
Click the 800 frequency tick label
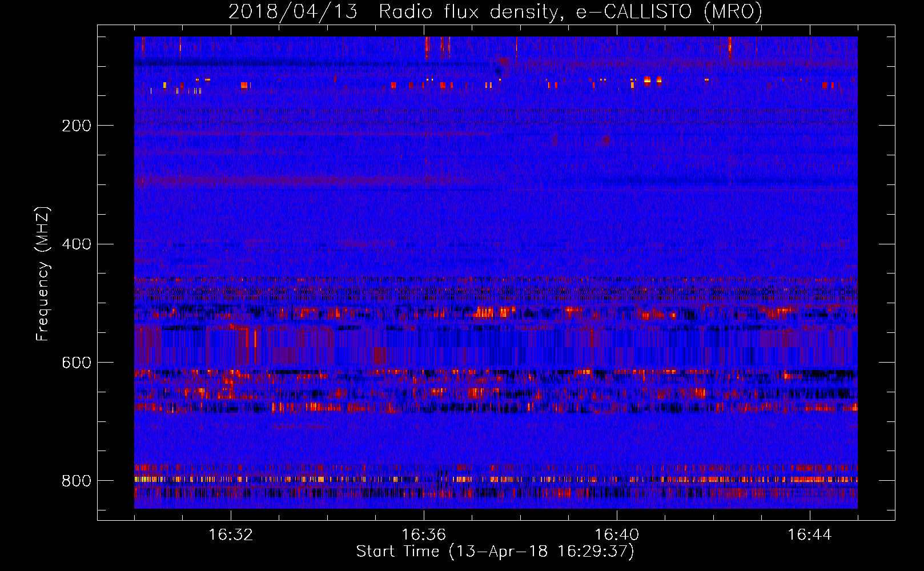(x=77, y=481)
